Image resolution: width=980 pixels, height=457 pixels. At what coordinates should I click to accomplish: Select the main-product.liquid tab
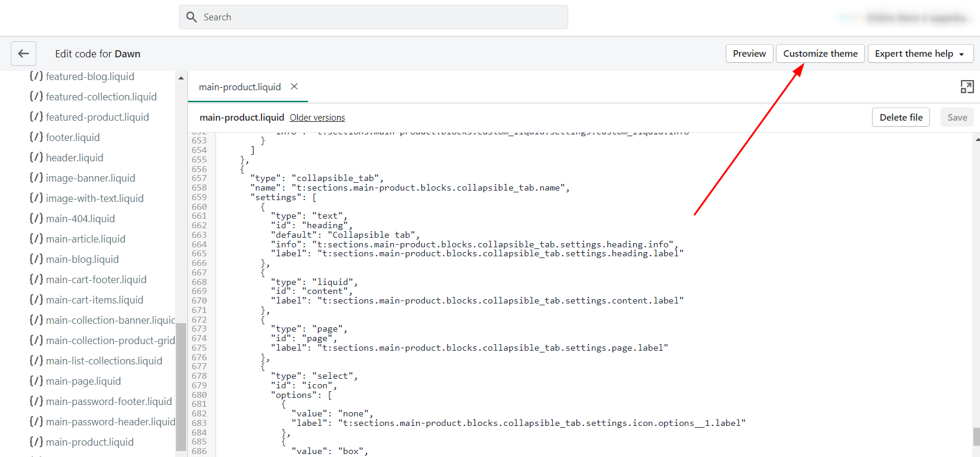click(240, 87)
